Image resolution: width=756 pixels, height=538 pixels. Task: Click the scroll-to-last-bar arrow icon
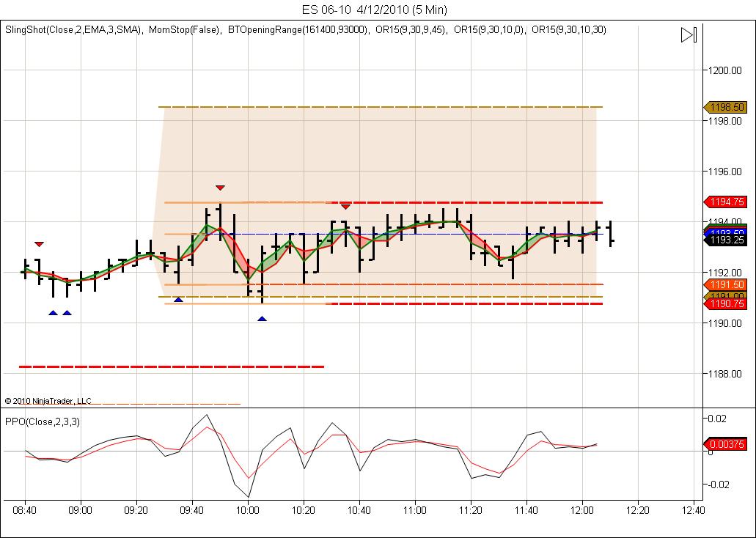(x=689, y=35)
